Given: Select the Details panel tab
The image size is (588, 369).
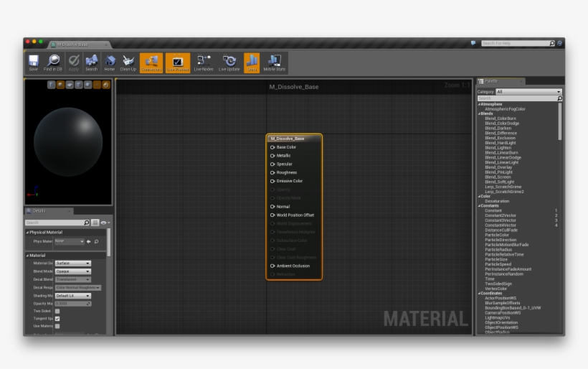Looking at the screenshot, I should (48, 211).
